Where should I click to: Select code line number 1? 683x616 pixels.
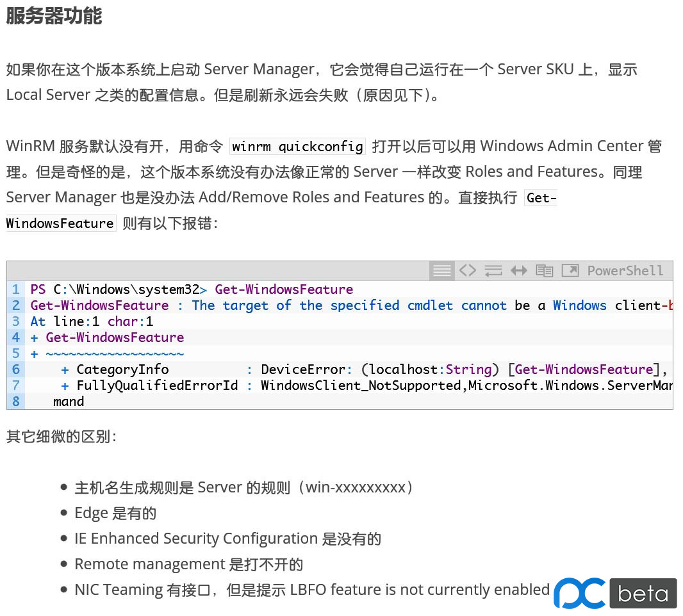click(15, 289)
